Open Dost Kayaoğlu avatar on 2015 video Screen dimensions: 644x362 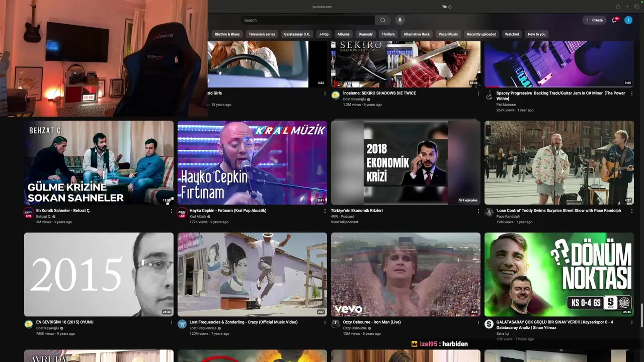tap(29, 324)
